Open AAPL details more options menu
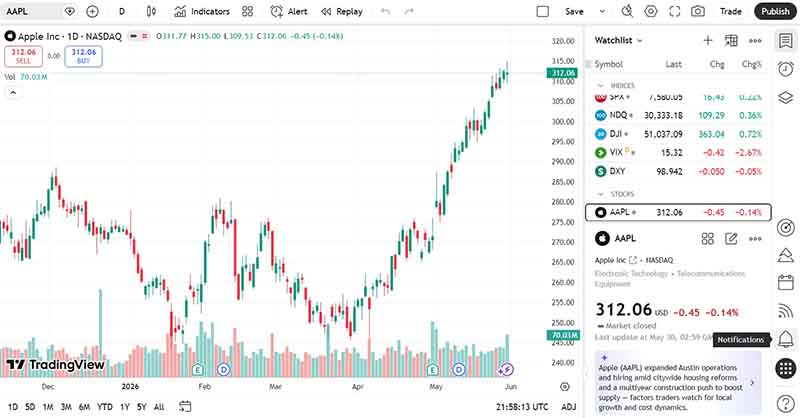800x418 pixels. (755, 238)
